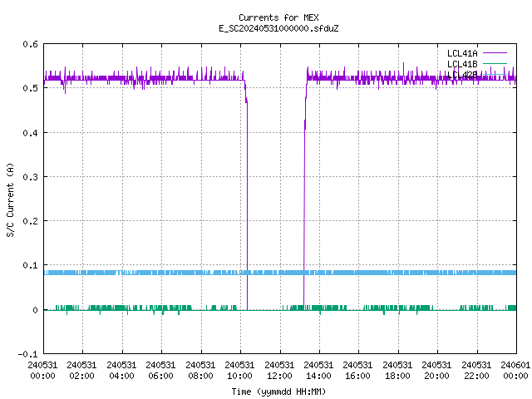This screenshot has width=532, height=399.
Task: Click the light-blue LCL42B trace near 0.08 A
Action: click(x=280, y=273)
